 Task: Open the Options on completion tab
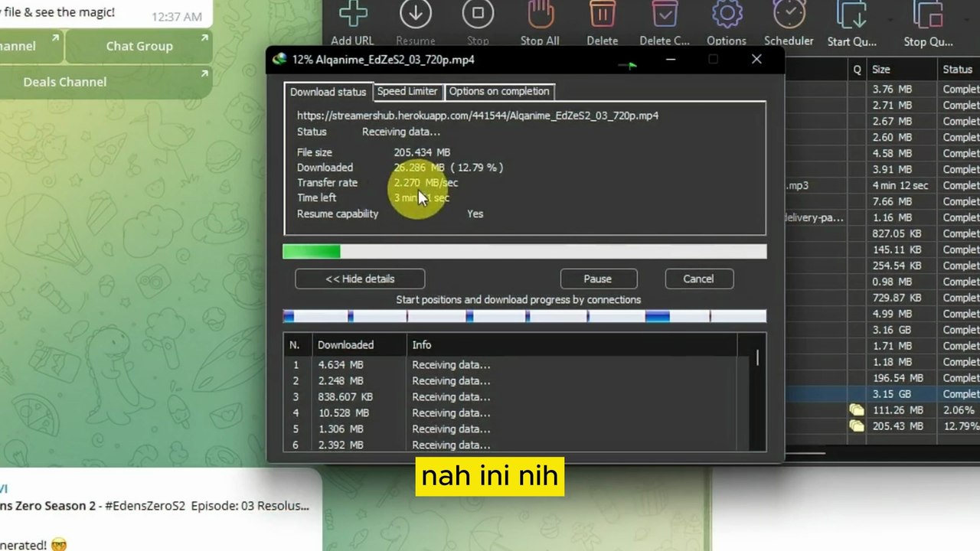(x=499, y=91)
